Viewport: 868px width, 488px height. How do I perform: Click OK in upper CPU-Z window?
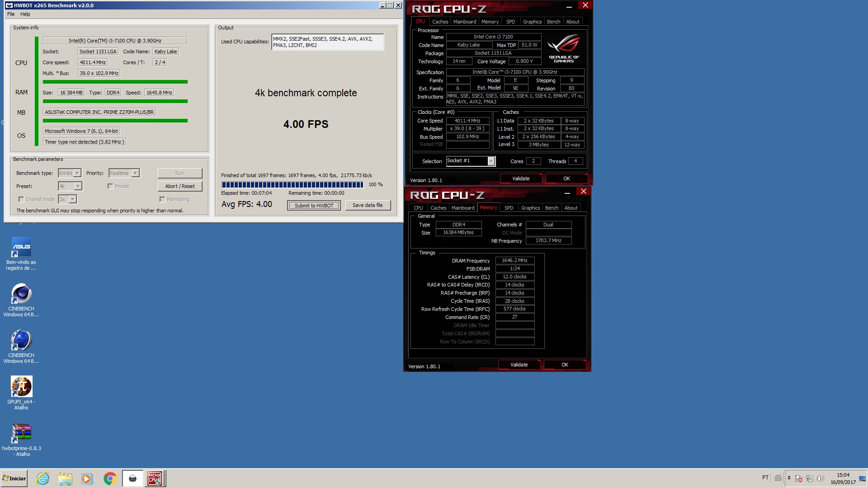(566, 178)
